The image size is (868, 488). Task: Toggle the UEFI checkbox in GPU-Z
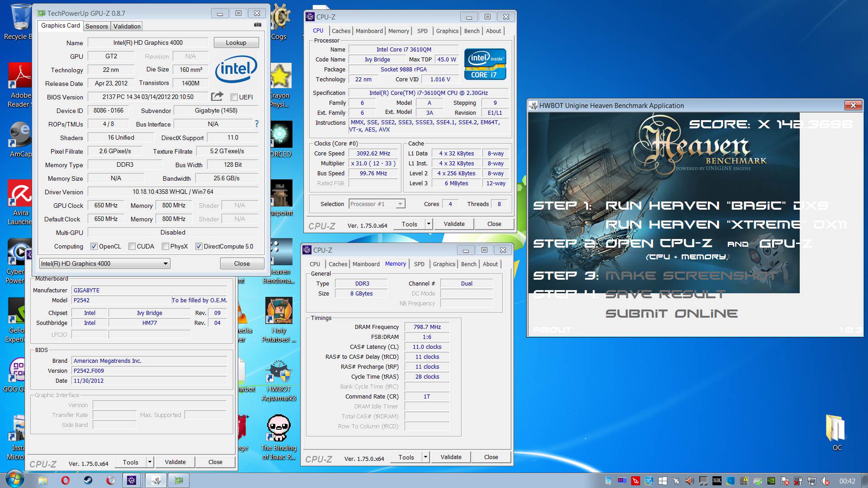tap(234, 97)
